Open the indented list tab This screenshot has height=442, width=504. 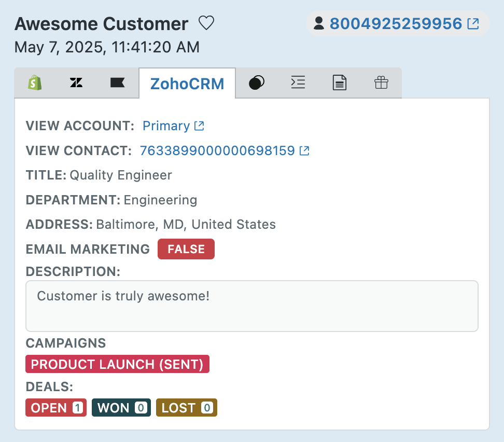pos(298,82)
